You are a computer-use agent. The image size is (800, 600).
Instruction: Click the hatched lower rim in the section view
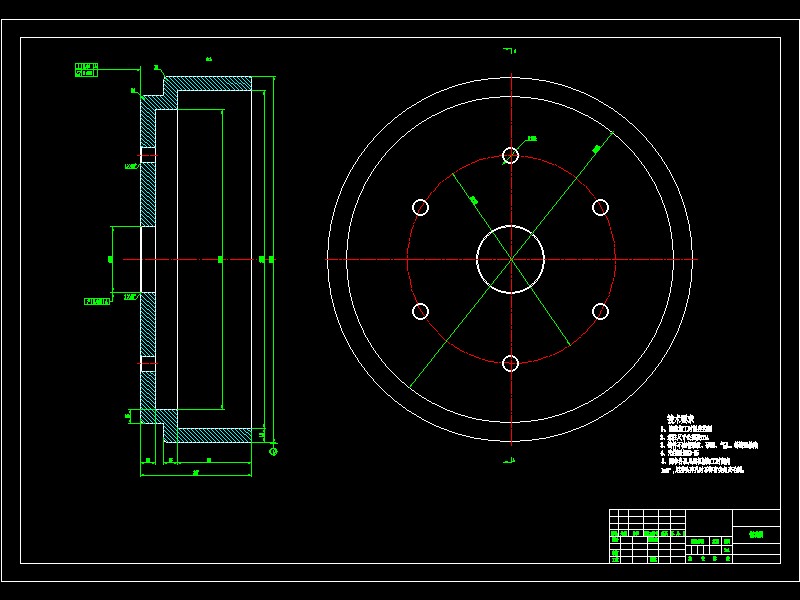pyautogui.click(x=208, y=435)
